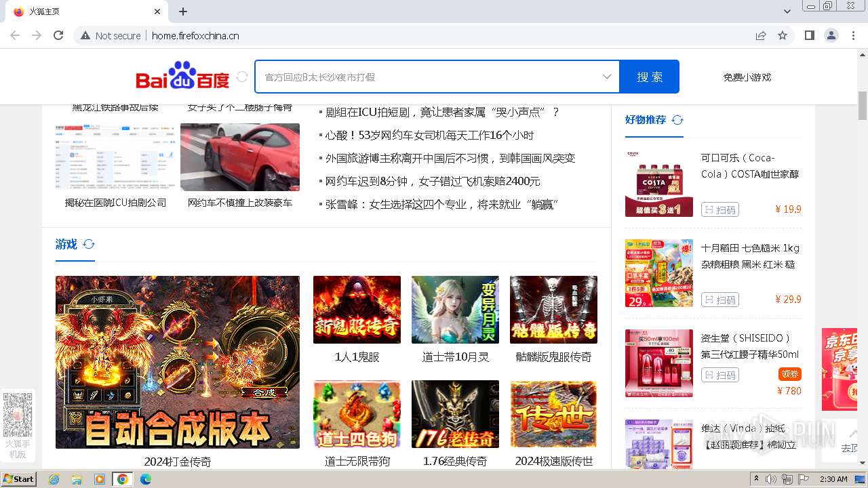Open the red sports car crash thumbnail
The height and width of the screenshot is (488, 868).
[x=240, y=157]
